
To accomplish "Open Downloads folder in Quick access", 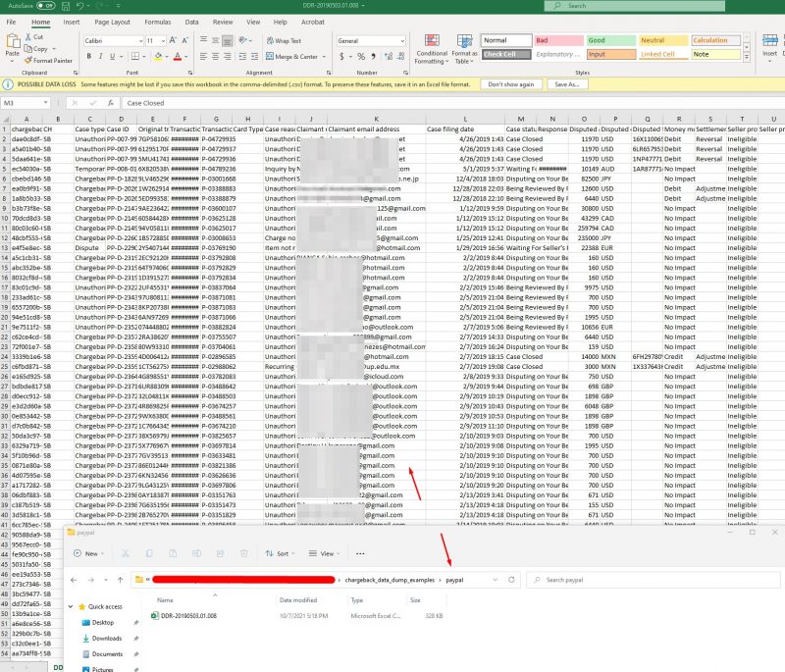I will click(x=107, y=638).
